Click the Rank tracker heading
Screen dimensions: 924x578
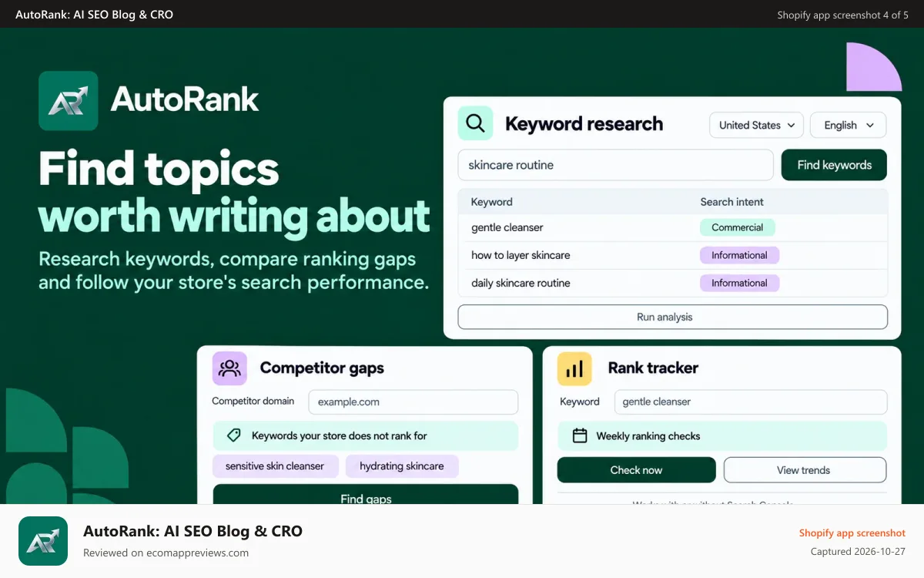tap(653, 368)
